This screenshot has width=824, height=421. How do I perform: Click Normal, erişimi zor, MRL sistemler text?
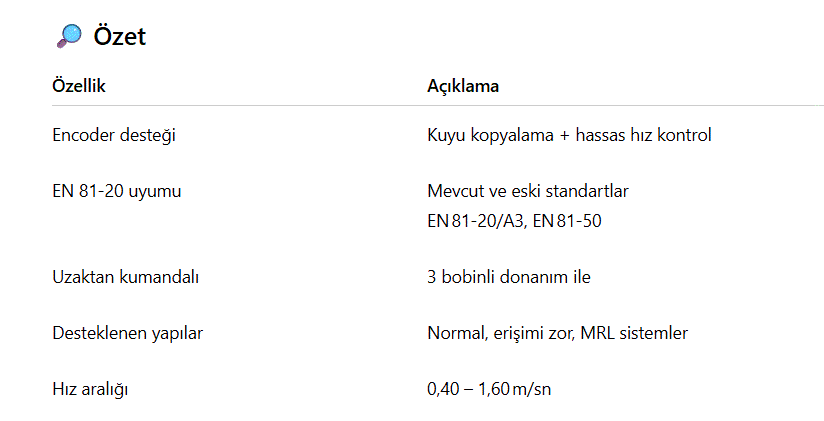tap(557, 333)
